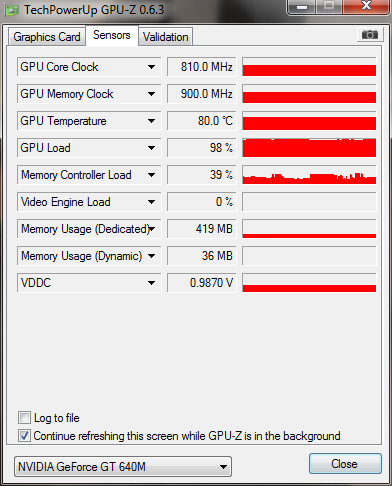Uncheck Continue refreshing in background option
Image resolution: width=392 pixels, height=486 pixels.
click(24, 435)
